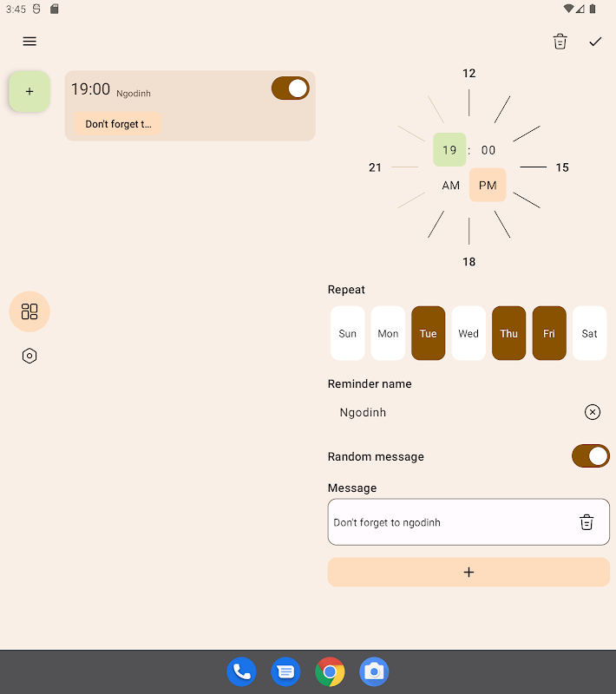Clear the reminder name with X icon
The image size is (616, 694).
tap(592, 412)
